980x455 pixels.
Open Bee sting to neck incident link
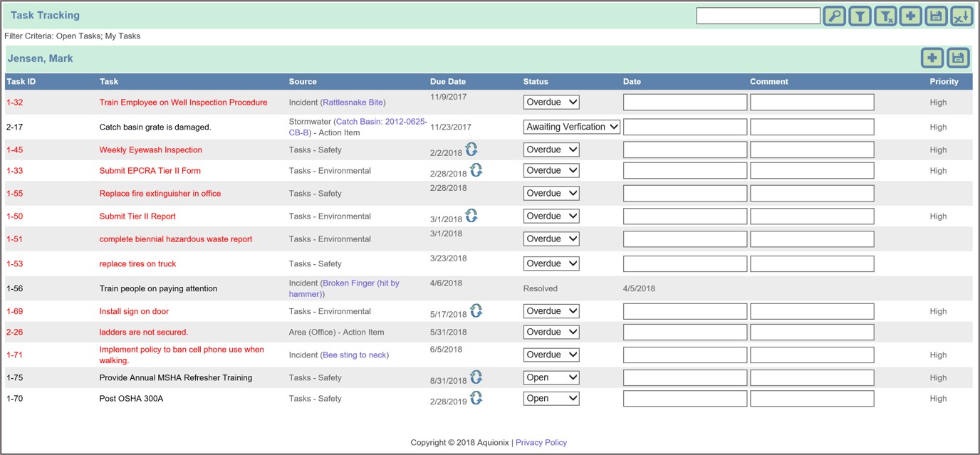click(x=354, y=355)
